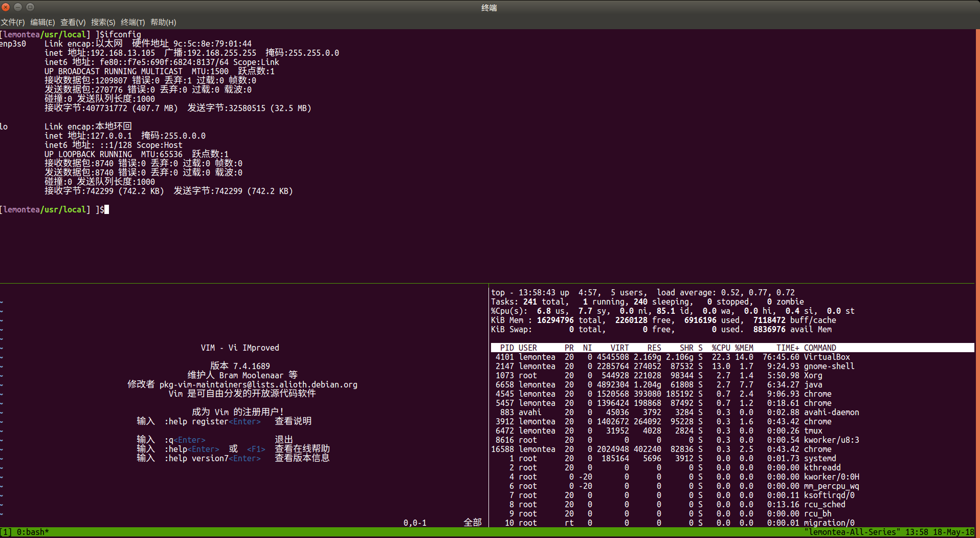Open the 查看(V) menu
This screenshot has width=980, height=538.
click(x=73, y=22)
